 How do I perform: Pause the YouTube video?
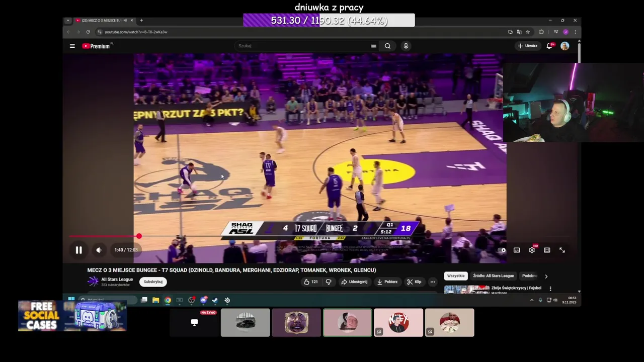coord(78,250)
